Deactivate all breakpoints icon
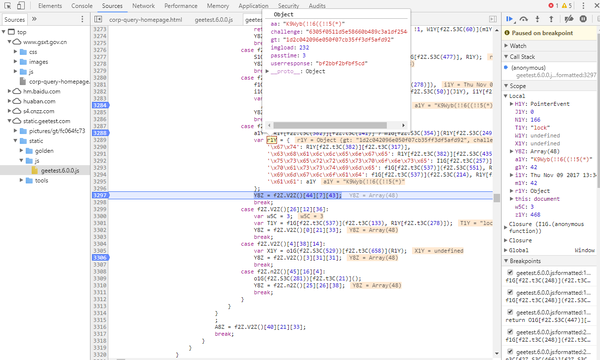Image resolution: width=600 pixels, height=360 pixels. click(569, 19)
